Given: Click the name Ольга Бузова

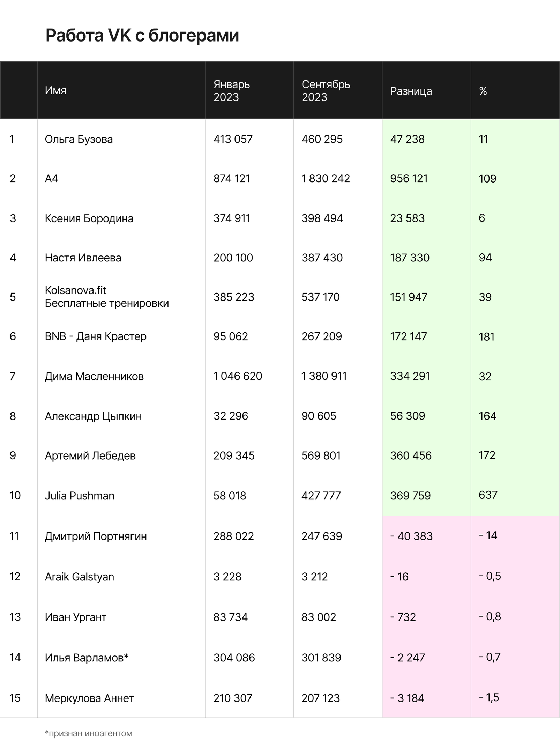Looking at the screenshot, I should click(79, 139).
